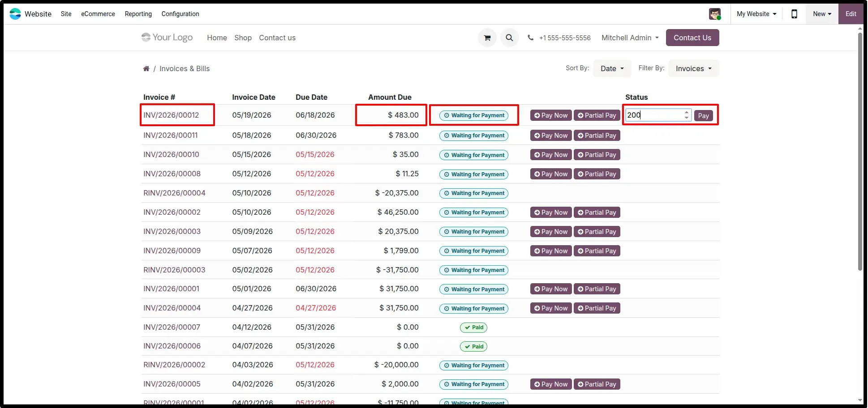
Task: Open the My Website switcher dropdown
Action: coord(756,14)
